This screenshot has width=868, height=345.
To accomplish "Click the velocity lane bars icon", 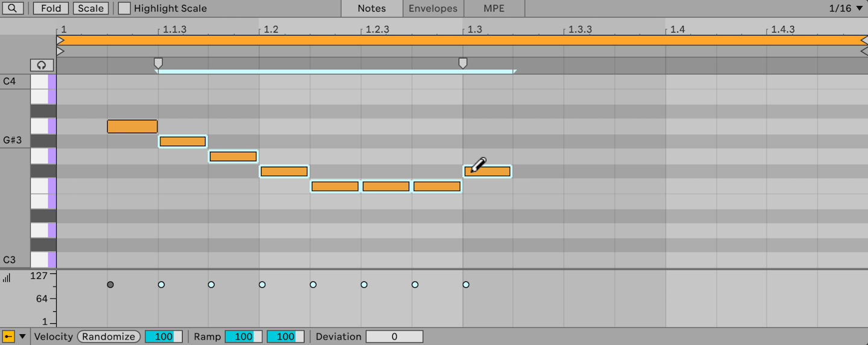I will click(7, 278).
